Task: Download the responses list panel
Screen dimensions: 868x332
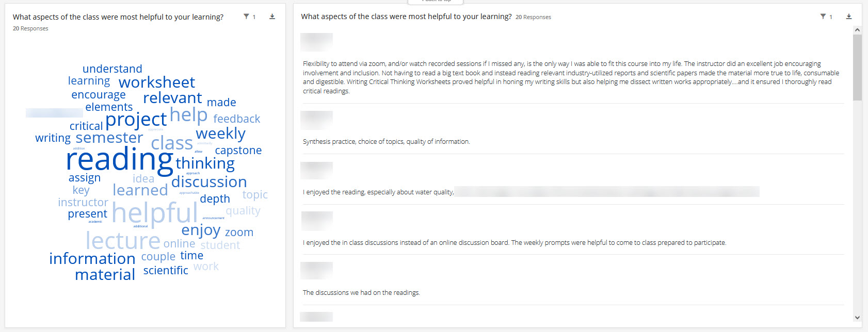Action: (x=848, y=16)
